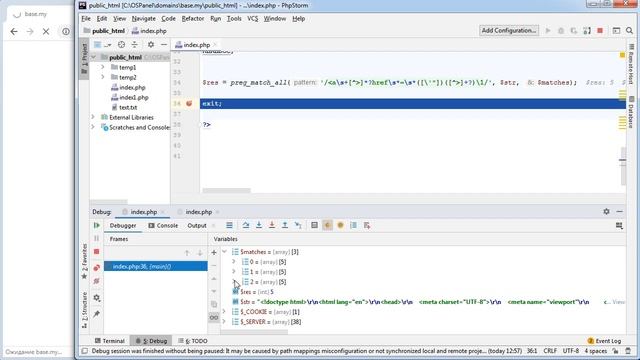The height and width of the screenshot is (360, 640).
Task: Switch to the Output debug tab
Action: (197, 226)
